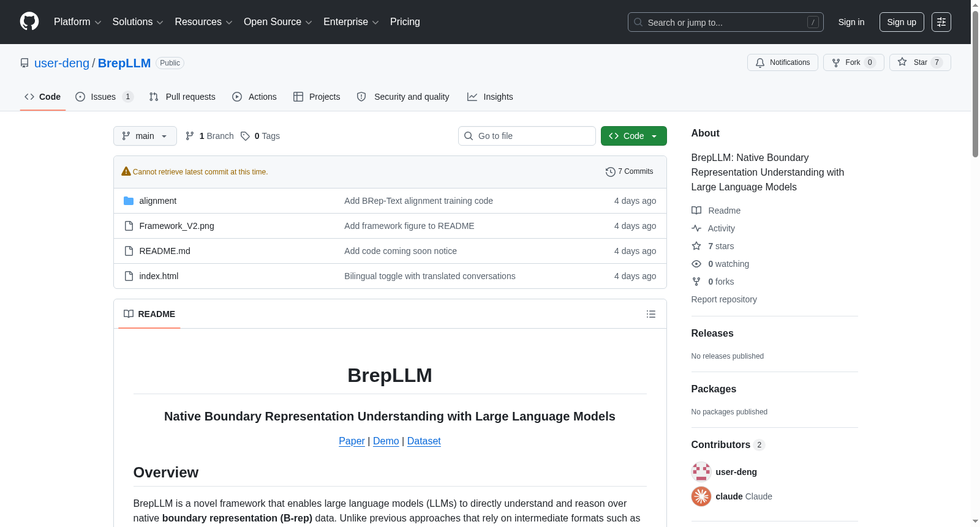Open the main branch selector dropdown
Image resolution: width=980 pixels, height=527 pixels.
(x=145, y=136)
